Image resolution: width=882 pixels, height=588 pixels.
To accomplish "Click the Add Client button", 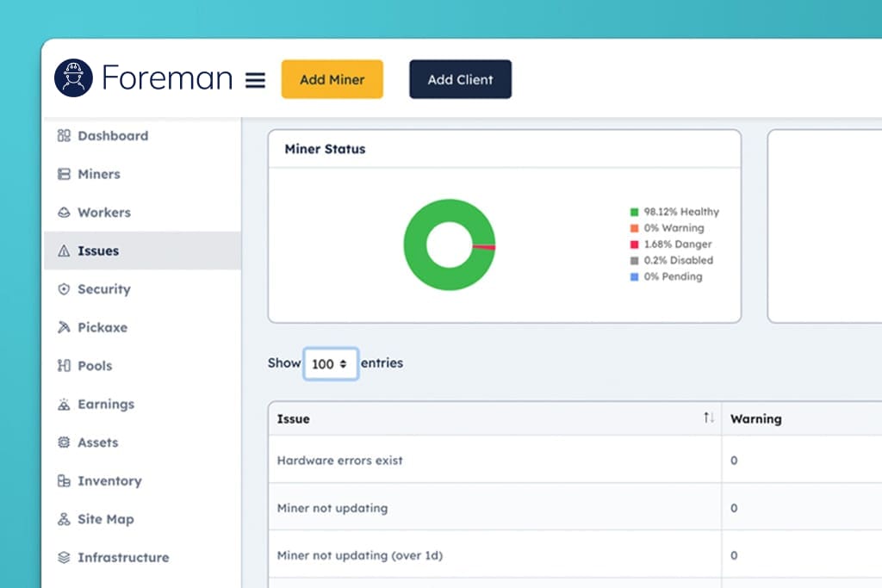I will click(x=461, y=79).
